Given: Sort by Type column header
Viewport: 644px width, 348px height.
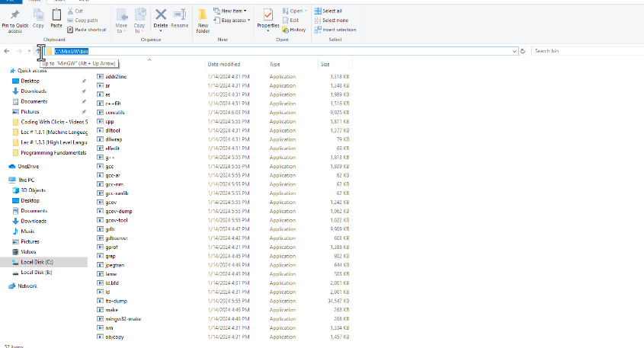Looking at the screenshot, I should (275, 64).
